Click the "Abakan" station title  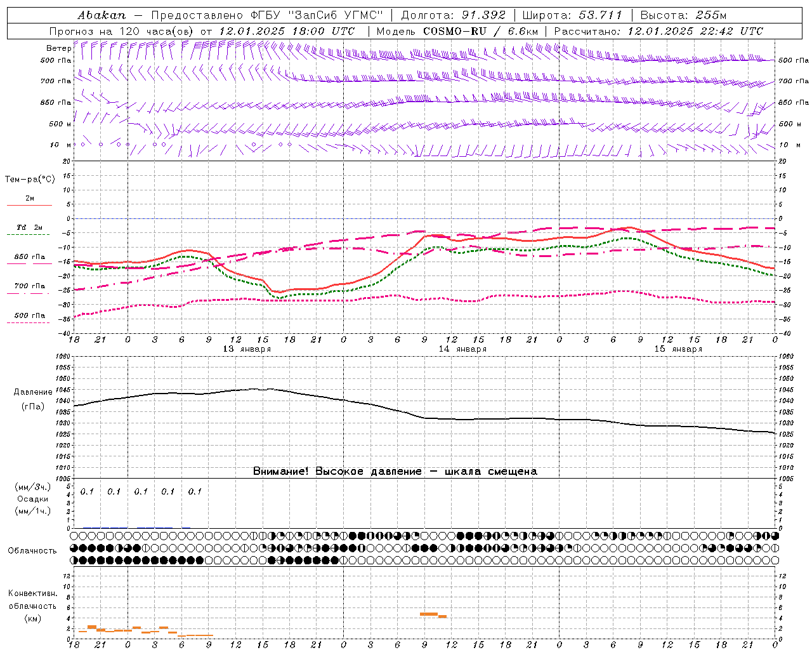click(x=101, y=15)
